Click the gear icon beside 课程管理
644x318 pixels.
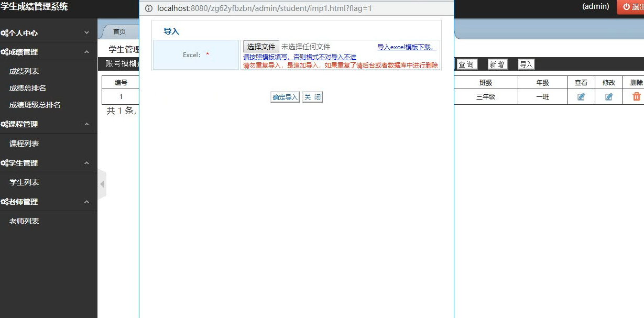click(x=4, y=124)
